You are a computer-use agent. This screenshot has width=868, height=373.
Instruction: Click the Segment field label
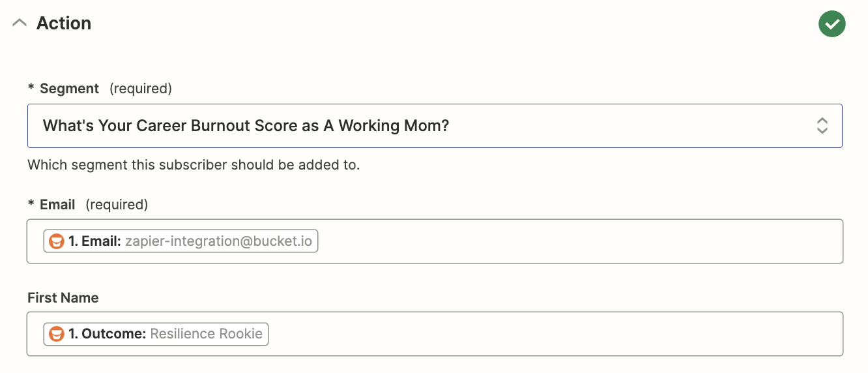(69, 89)
